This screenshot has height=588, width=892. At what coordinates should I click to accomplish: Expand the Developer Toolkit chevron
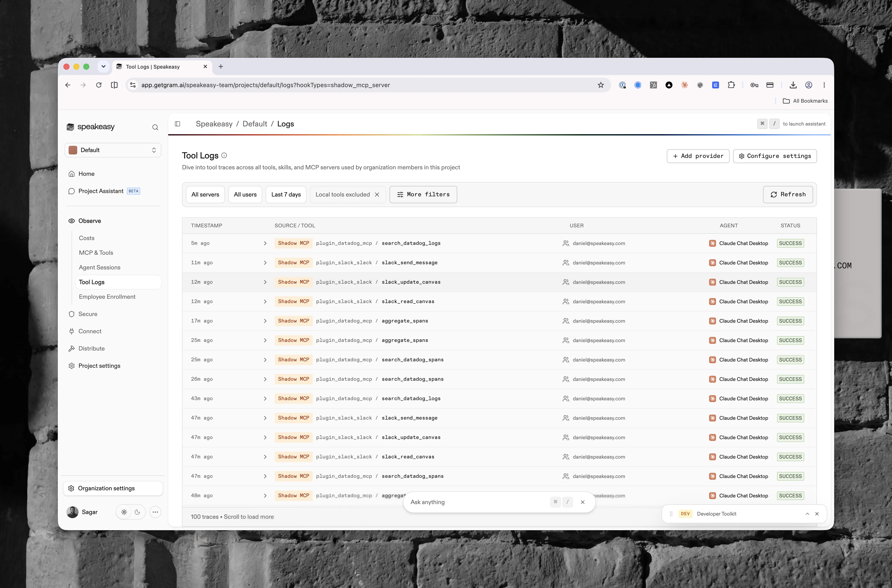(x=807, y=514)
